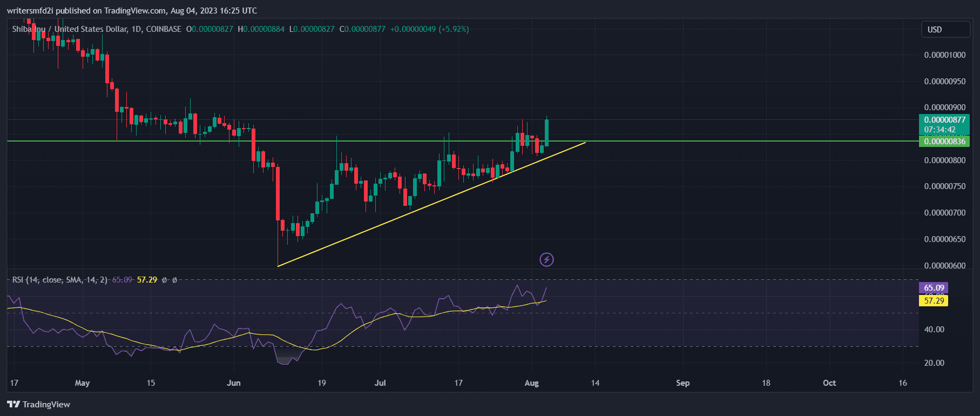This screenshot has height=416, width=980.
Task: Click the 0.00000700 price axis label
Action: 945,213
